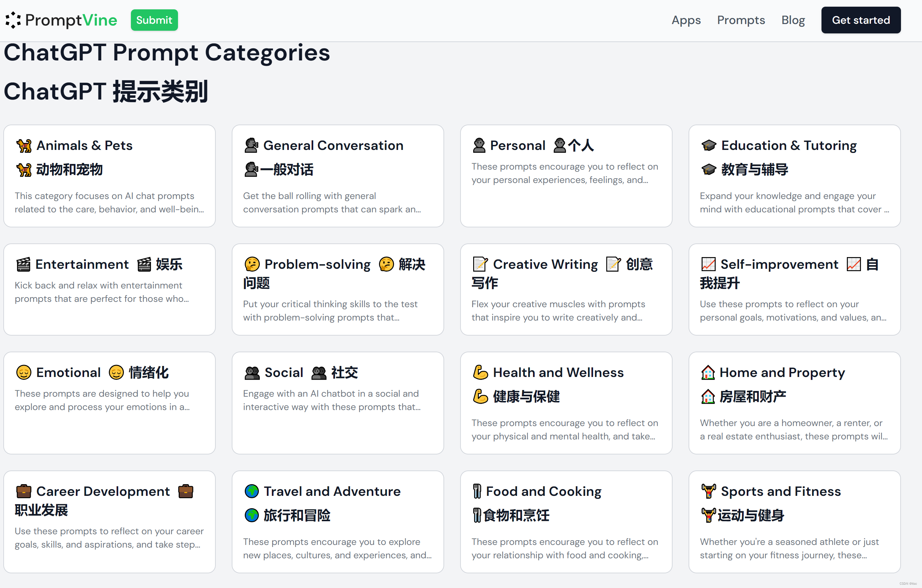Image resolution: width=922 pixels, height=588 pixels.
Task: Click the globe icon beside Travel and Adventure
Action: coord(251,491)
